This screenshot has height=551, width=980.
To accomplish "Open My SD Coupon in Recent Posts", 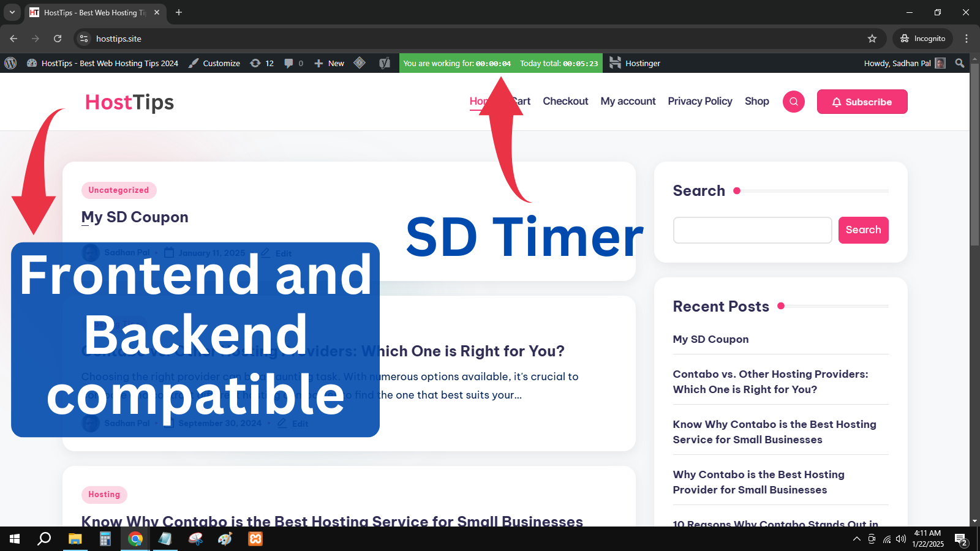I will (x=710, y=339).
